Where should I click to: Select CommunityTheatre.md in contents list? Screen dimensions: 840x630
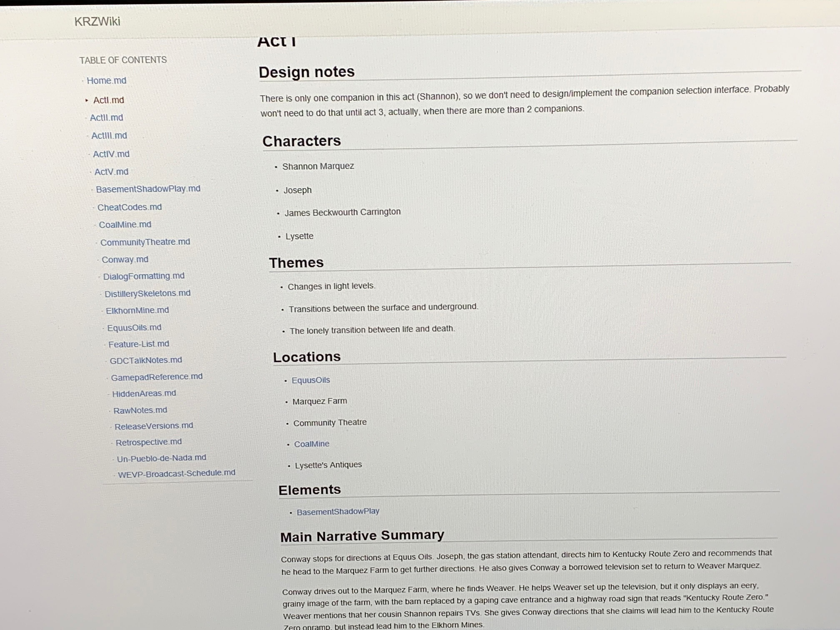click(145, 242)
